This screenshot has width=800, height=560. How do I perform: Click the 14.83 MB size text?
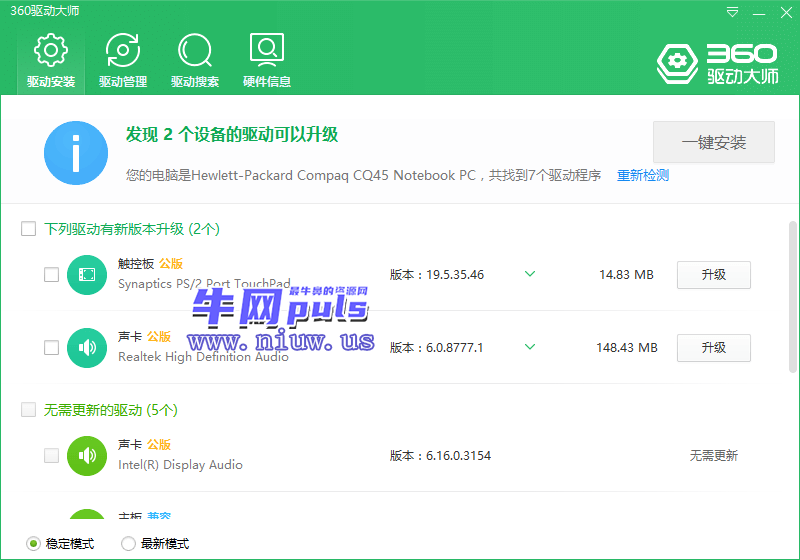click(x=627, y=275)
